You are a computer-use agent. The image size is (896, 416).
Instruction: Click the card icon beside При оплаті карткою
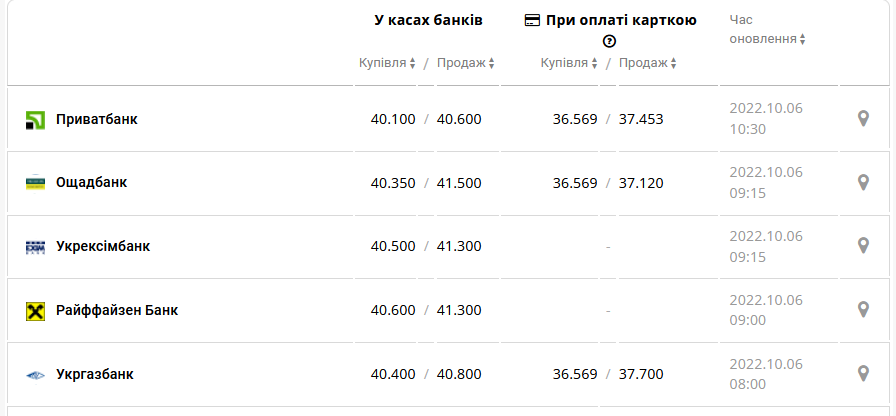point(532,20)
